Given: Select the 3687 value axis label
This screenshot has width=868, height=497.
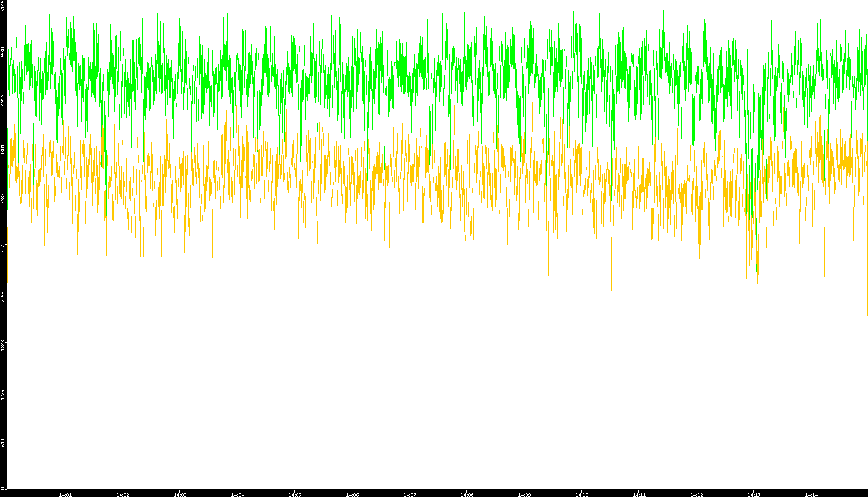Looking at the screenshot, I should click(x=3, y=199).
